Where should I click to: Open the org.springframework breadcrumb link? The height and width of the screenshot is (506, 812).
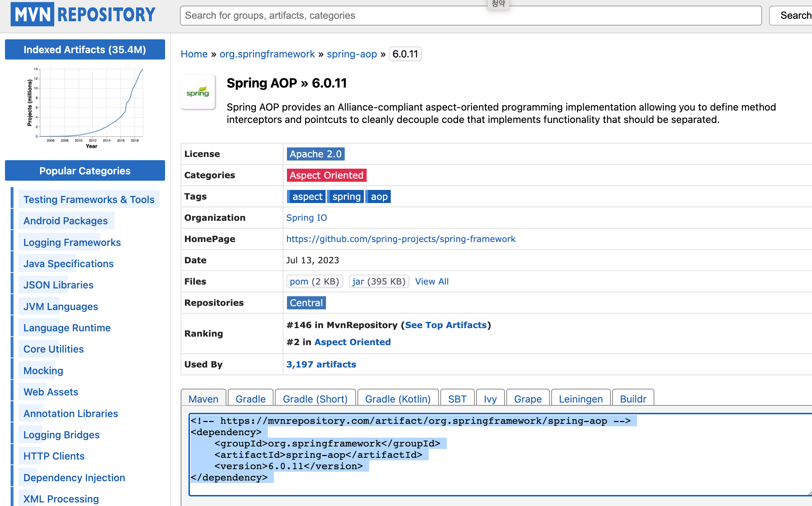[x=267, y=54]
